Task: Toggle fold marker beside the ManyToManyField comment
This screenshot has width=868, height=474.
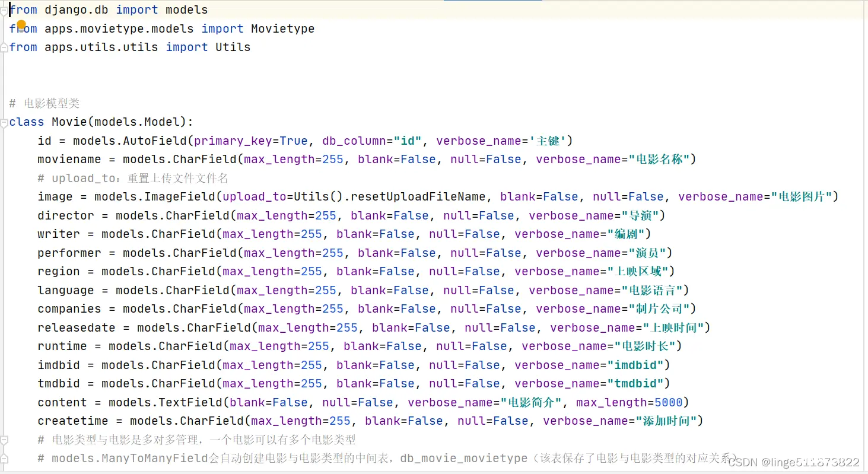Action: click(4, 459)
